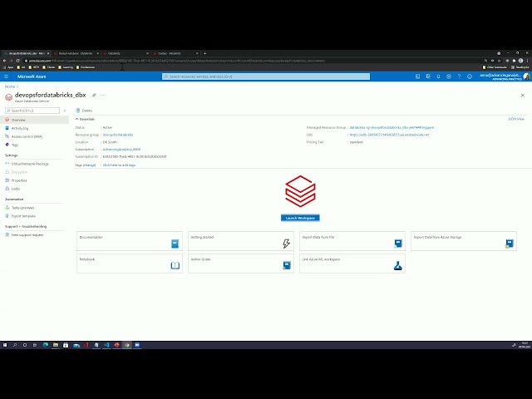Open the Documentation card
This screenshot has height=399, width=532.
[x=130, y=241]
